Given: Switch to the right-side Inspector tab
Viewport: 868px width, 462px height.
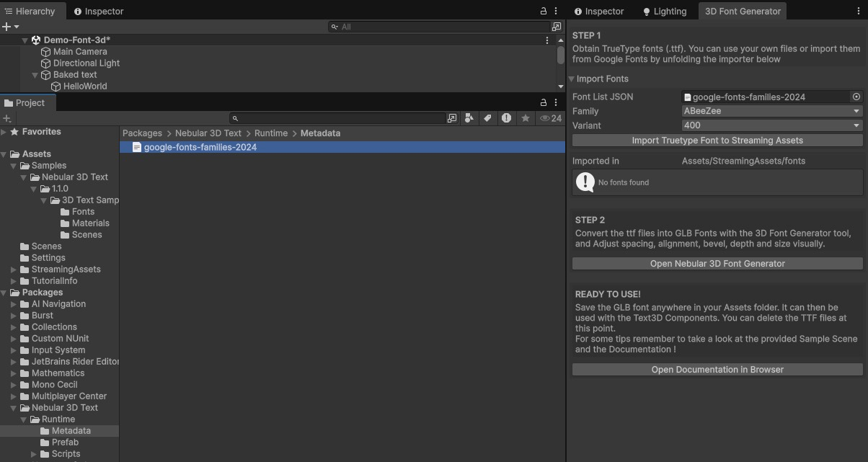Looking at the screenshot, I should (x=598, y=11).
